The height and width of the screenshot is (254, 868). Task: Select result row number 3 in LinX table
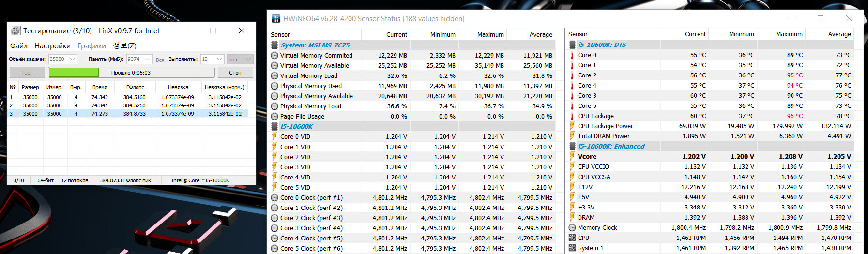[x=128, y=114]
